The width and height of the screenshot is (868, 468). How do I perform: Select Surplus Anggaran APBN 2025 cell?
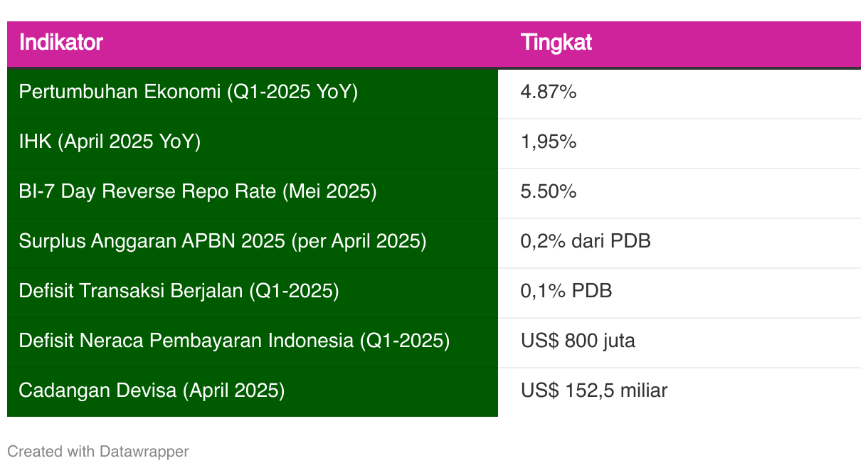pos(253,243)
